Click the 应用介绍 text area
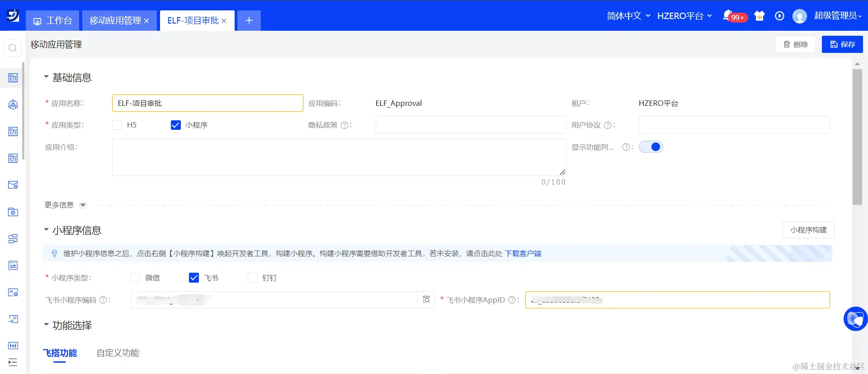The image size is (868, 374). point(339,157)
